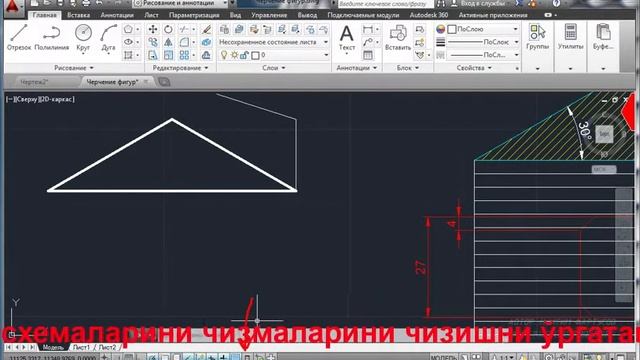Click the linear dimension tool icon
Screen dimensions: 640x360
tap(368, 29)
